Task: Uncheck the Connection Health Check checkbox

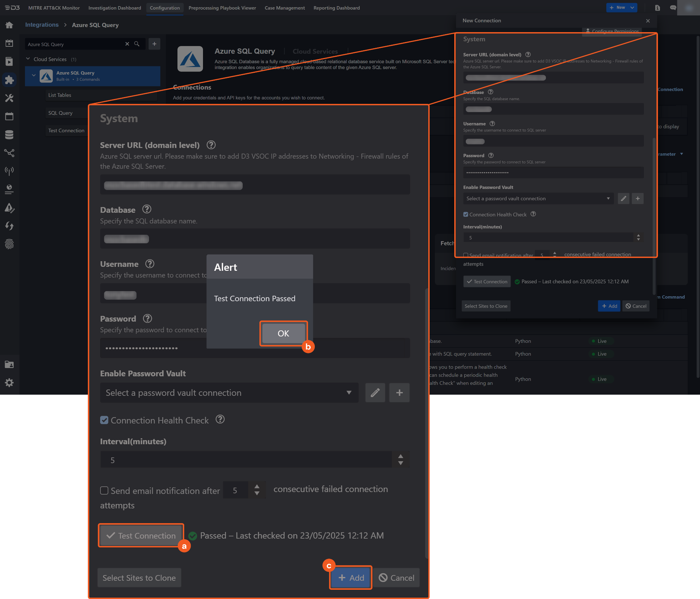Action: pos(104,420)
